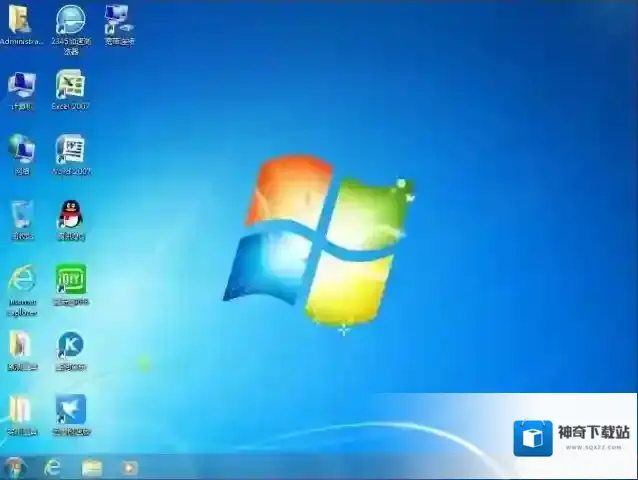Select the folder icon beside the Kugou shortcut
The image size is (638, 480).
21,346
